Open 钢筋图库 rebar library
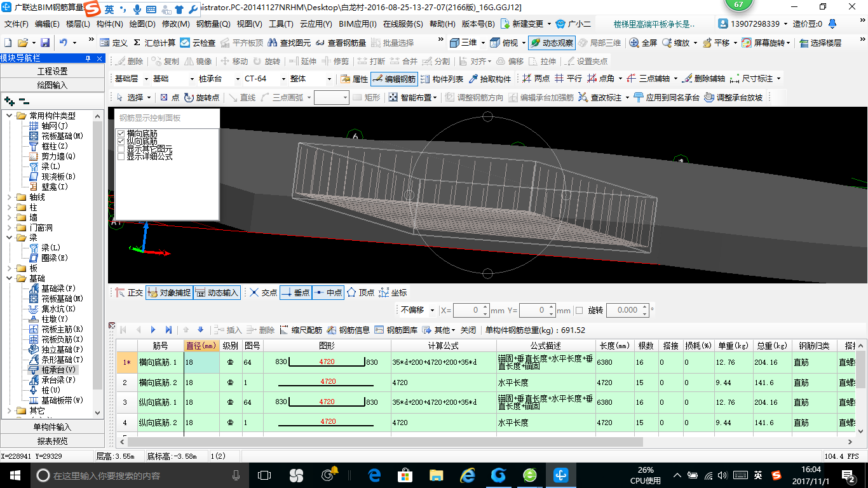This screenshot has width=868, height=488. click(396, 330)
